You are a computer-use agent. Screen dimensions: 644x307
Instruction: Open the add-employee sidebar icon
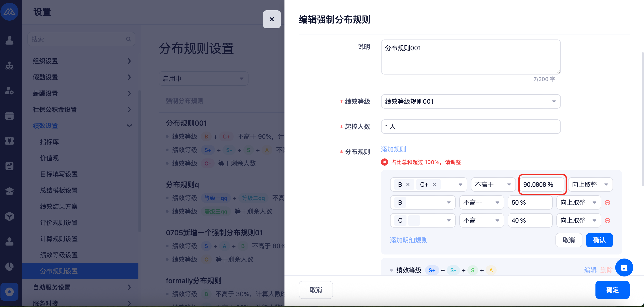coord(9,91)
